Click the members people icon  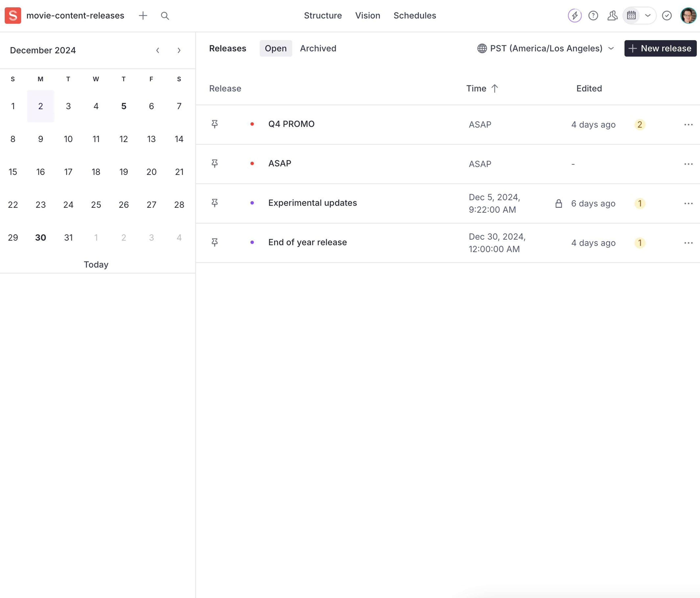coord(612,15)
